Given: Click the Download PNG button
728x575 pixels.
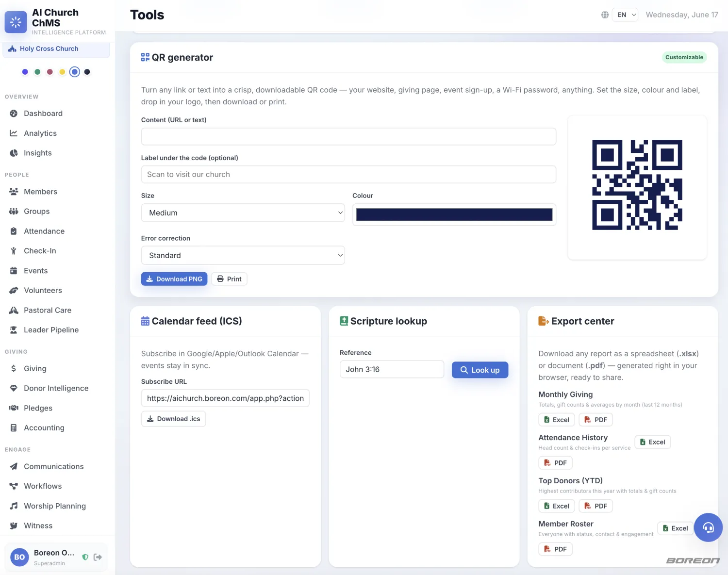Looking at the screenshot, I should (x=174, y=279).
